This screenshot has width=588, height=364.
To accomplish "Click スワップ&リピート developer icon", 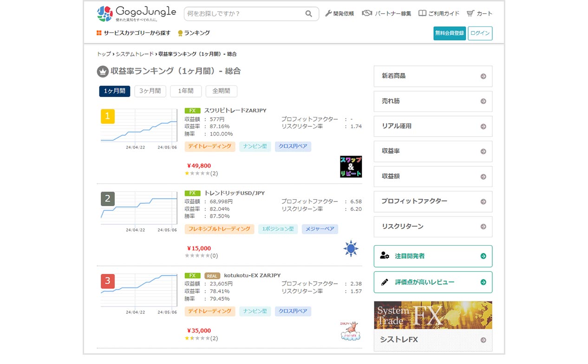I will [x=351, y=167].
